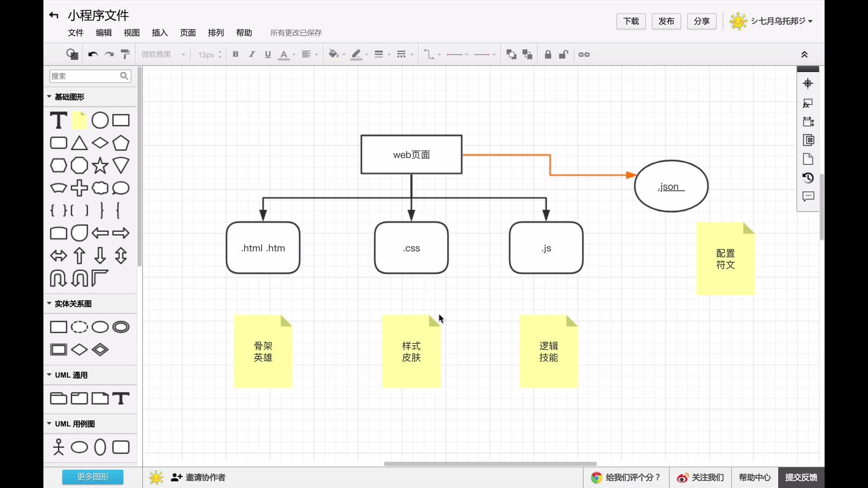Click the lock icon in toolbar
Image resolution: width=868 pixels, height=488 pixels.
coord(548,54)
